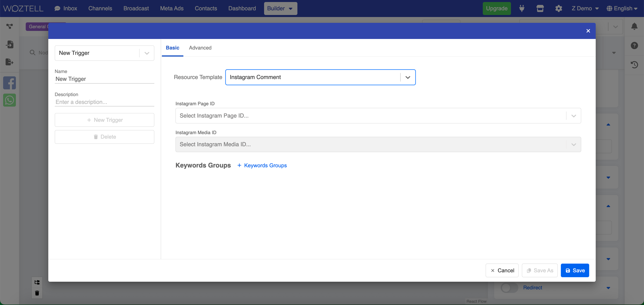Image resolution: width=644 pixels, height=305 pixels.
Task: Switch to the Advanced tab
Action: pos(200,48)
